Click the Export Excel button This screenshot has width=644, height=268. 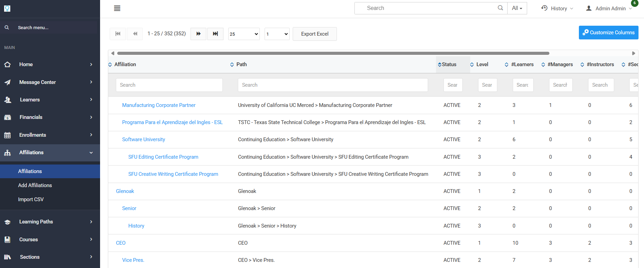[315, 34]
